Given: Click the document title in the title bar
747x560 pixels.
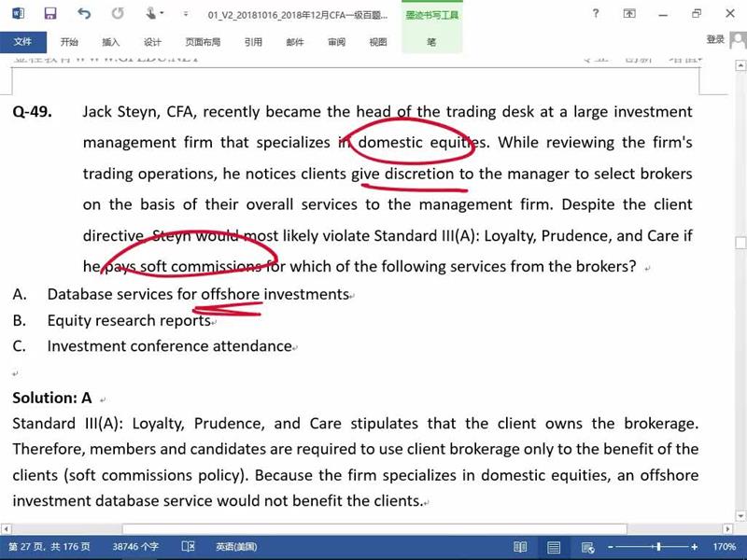Looking at the screenshot, I should (x=298, y=15).
